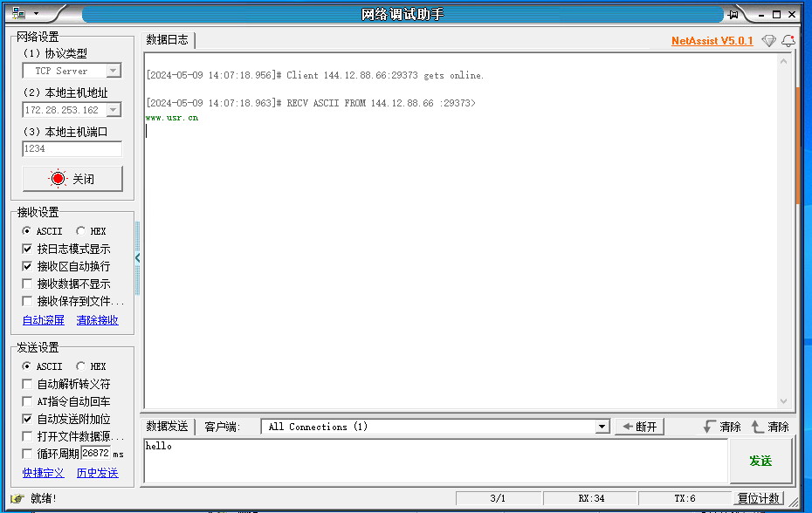The height and width of the screenshot is (513, 812).
Task: Click the RECV ASCII FROM log line
Action: [311, 103]
